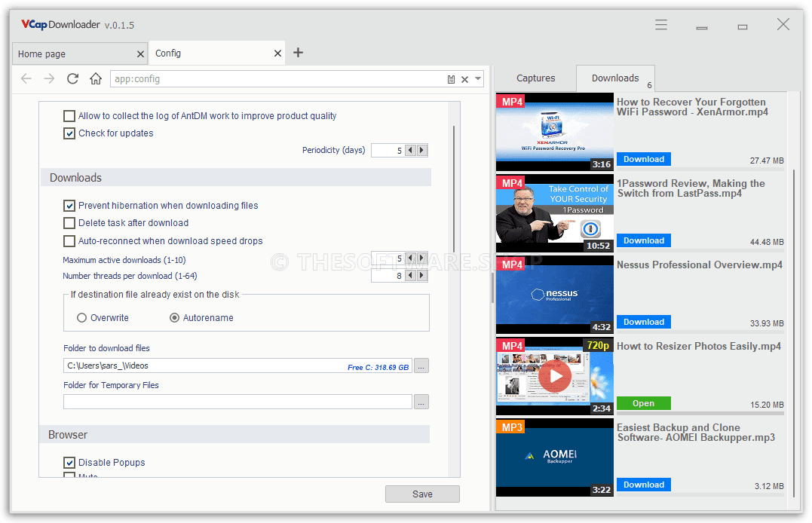
Task: Increase Periodicity days with right arrow
Action: click(x=422, y=150)
